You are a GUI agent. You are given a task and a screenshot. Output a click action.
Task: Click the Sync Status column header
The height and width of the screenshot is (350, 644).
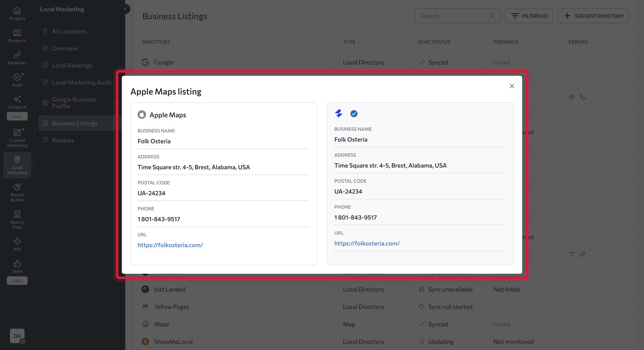click(x=434, y=42)
